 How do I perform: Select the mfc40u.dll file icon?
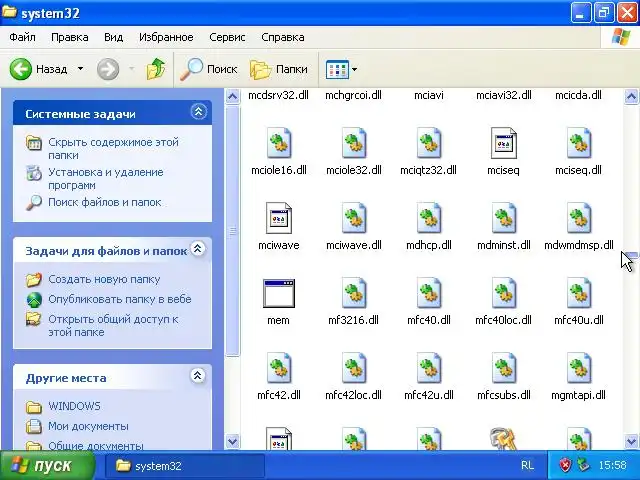click(x=579, y=293)
